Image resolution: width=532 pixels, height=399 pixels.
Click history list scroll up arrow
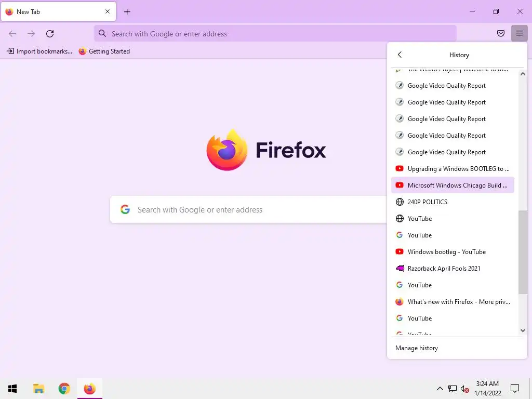point(523,74)
